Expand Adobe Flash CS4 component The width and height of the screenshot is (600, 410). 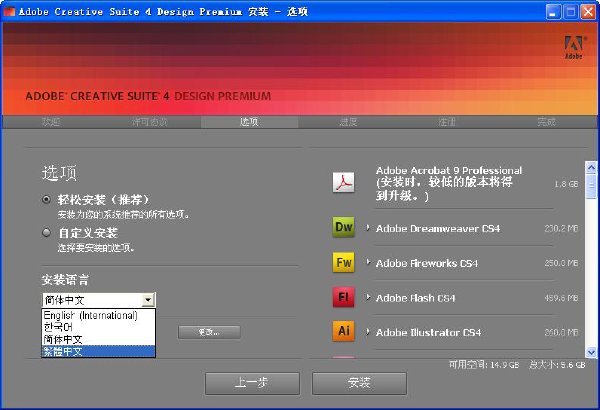(368, 297)
